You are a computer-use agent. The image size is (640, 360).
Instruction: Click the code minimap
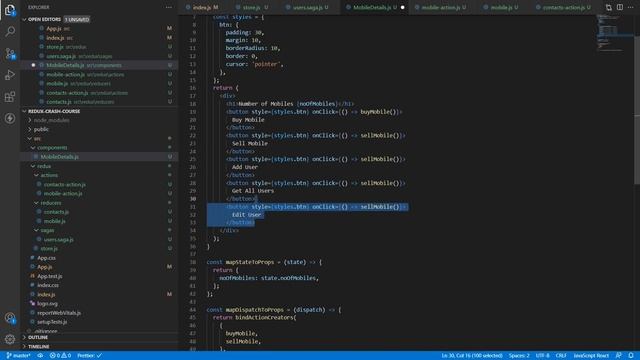click(x=615, y=33)
